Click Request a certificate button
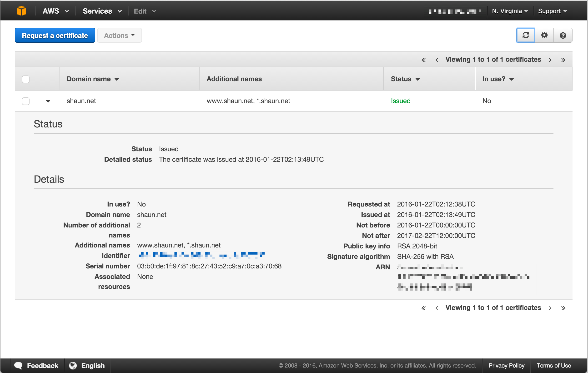588x373 pixels. pos(55,35)
